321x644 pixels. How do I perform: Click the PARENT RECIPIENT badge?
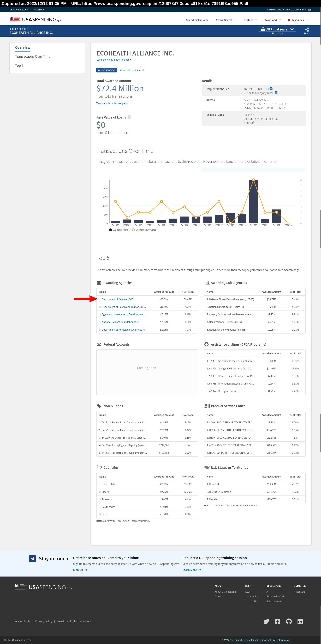tap(107, 70)
